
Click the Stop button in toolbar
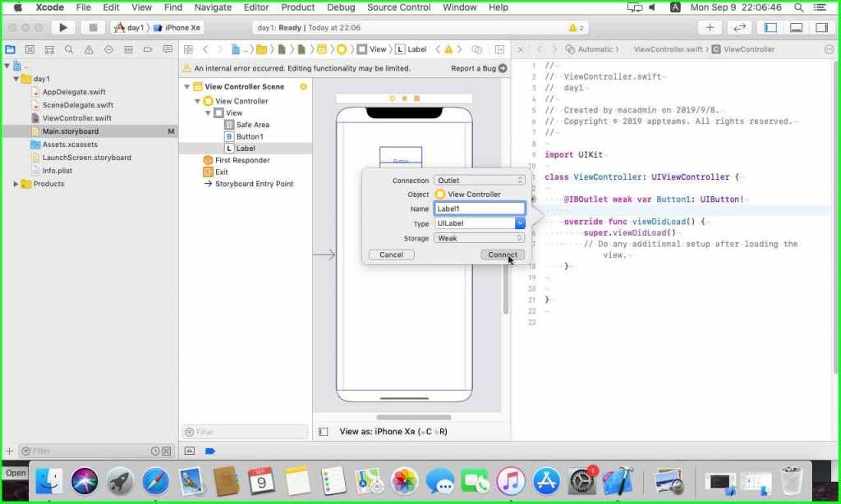[x=93, y=27]
